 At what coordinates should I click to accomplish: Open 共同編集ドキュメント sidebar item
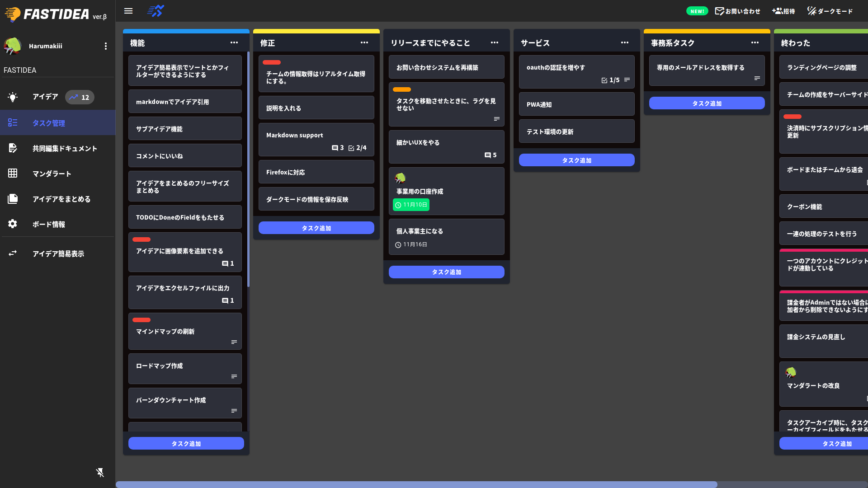point(64,148)
